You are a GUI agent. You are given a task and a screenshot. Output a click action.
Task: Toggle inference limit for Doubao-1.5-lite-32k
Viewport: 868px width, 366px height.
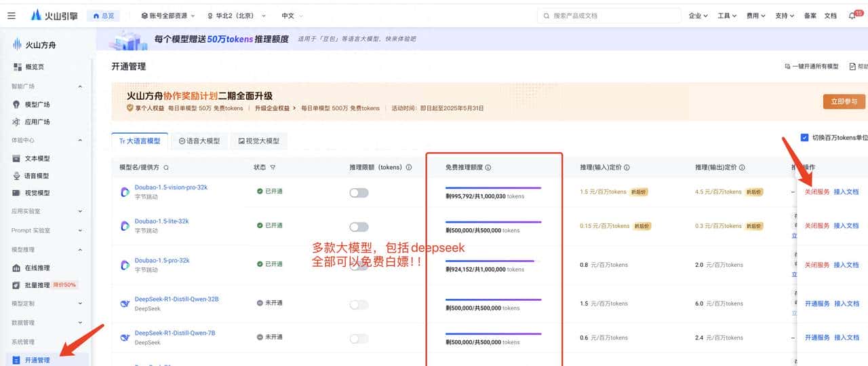[x=359, y=227]
